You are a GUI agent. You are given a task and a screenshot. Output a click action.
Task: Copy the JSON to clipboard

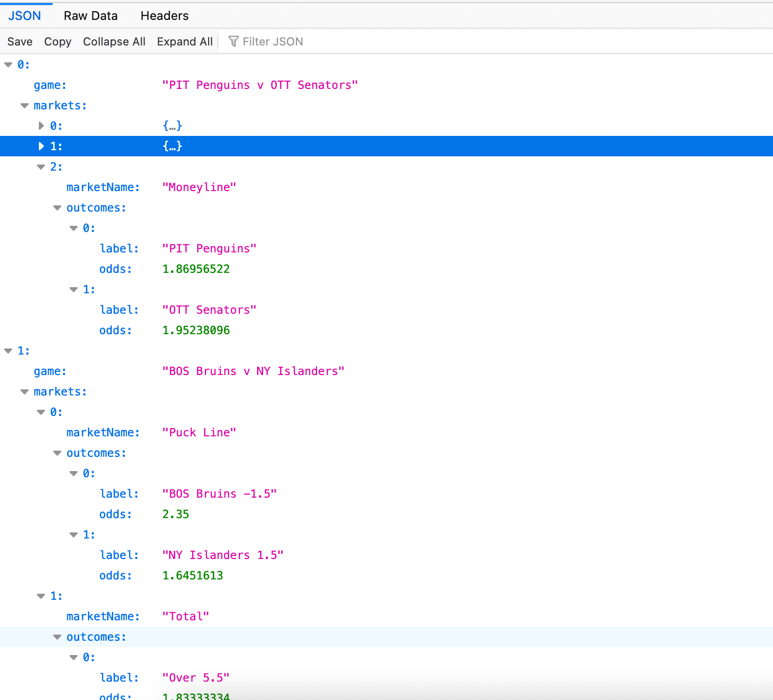point(58,42)
